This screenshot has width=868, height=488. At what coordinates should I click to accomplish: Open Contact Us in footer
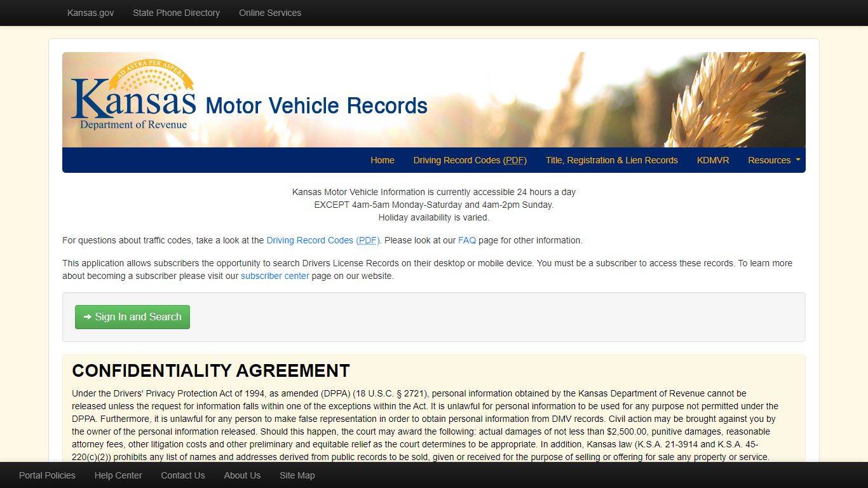[183, 475]
